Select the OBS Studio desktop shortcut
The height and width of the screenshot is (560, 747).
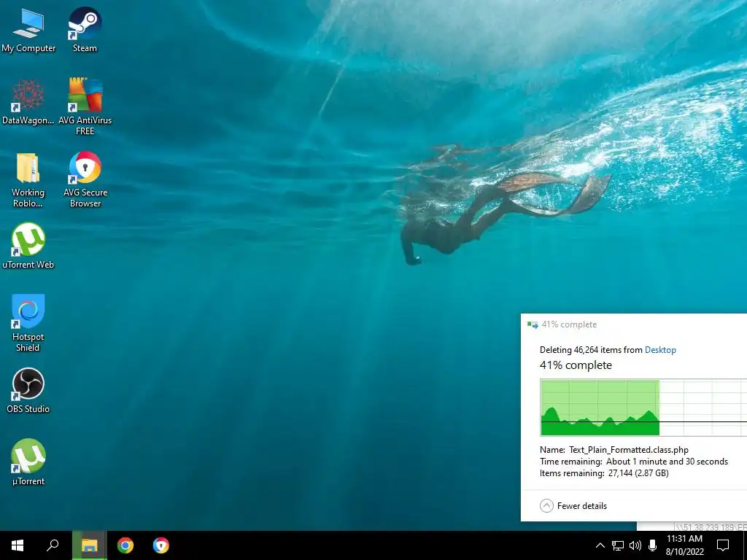28,391
